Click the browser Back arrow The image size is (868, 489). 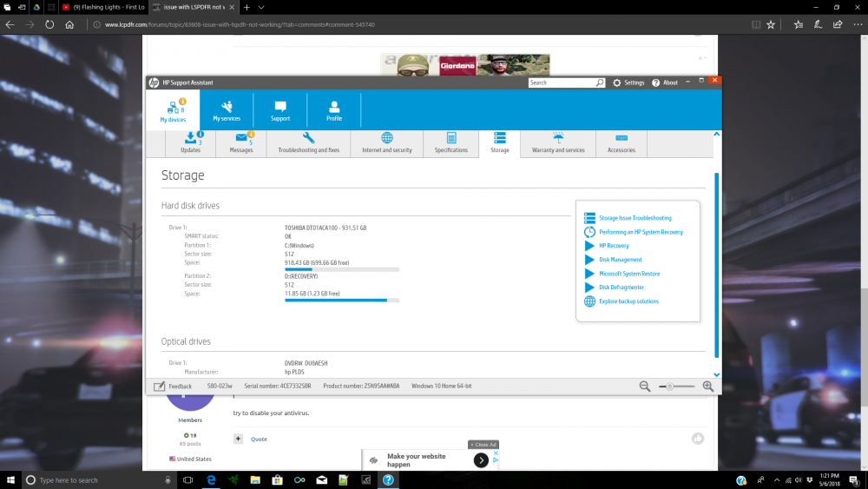click(x=10, y=24)
